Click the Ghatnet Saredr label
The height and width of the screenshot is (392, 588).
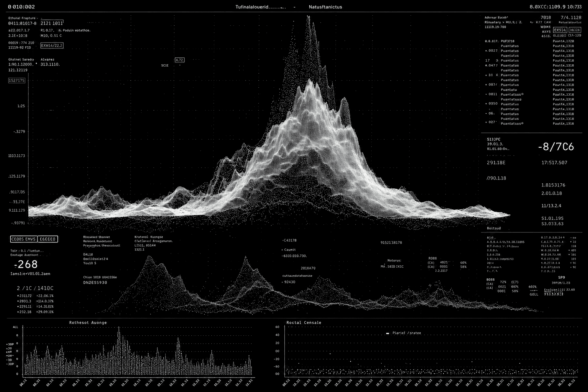21,59
